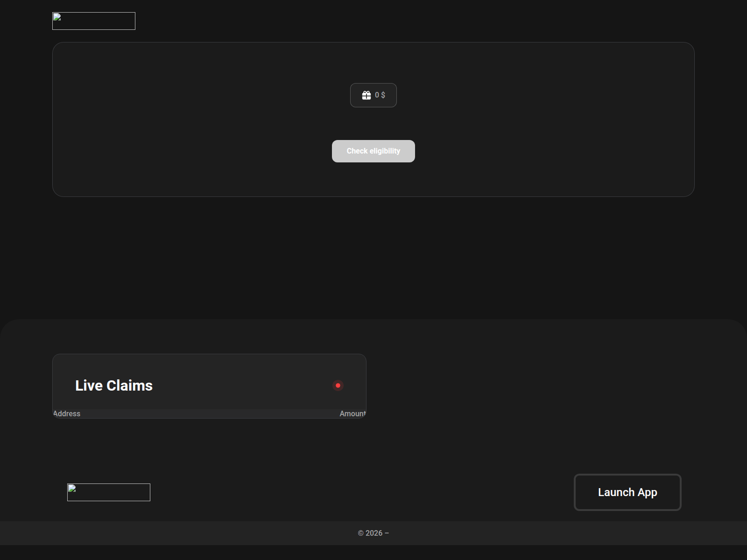Click the Check eligibility button
Viewport: 747px width, 560px height.
tap(373, 151)
